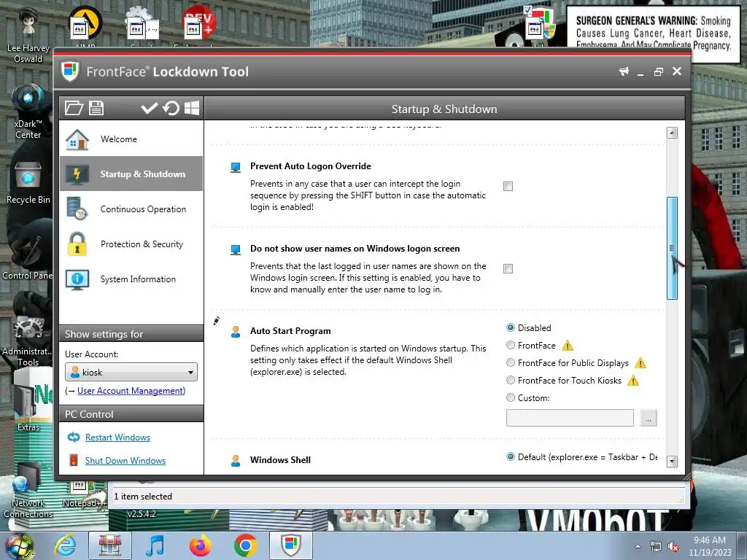Screen dimensions: 747x560
Task: Click warning icon next to FrontFace
Action: tap(568, 346)
